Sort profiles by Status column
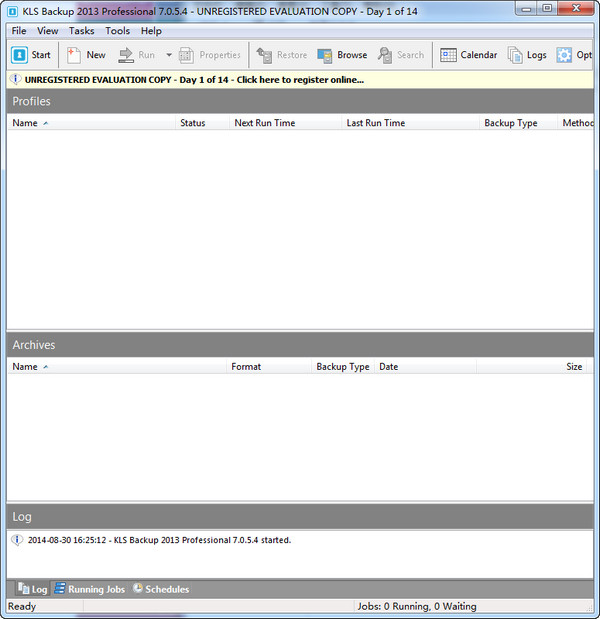Screen dimensions: 600x619 [202, 123]
